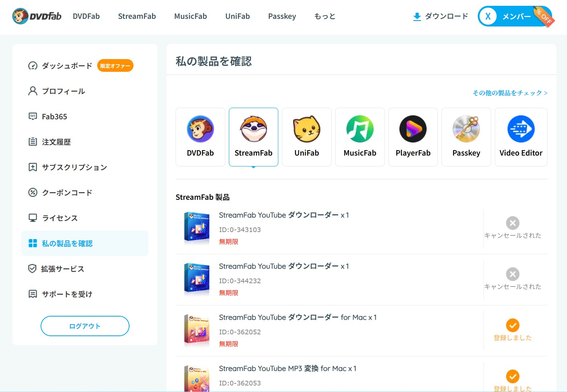
Task: Click box image for ID:0-362053
Action: click(197, 379)
